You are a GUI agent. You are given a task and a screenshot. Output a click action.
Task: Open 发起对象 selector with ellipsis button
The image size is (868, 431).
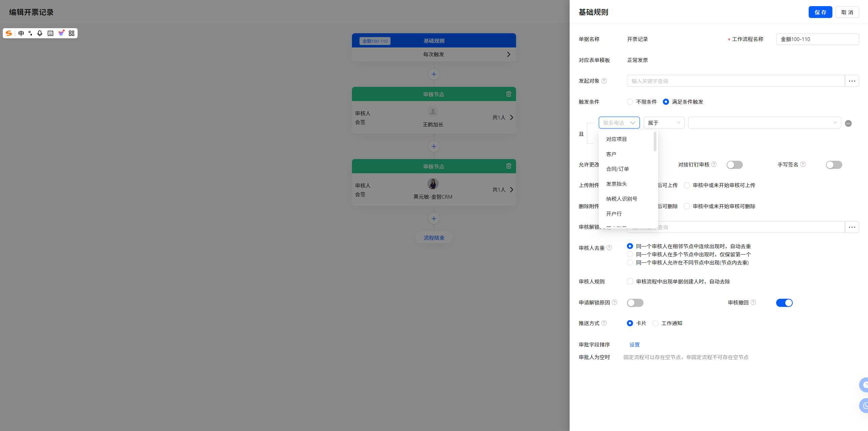pyautogui.click(x=852, y=81)
